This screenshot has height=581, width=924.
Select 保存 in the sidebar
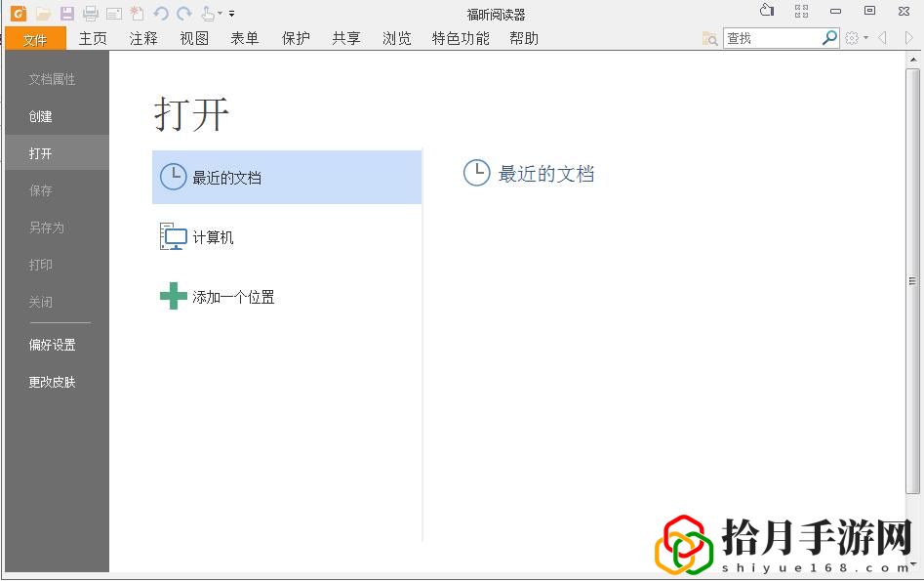click(57, 190)
